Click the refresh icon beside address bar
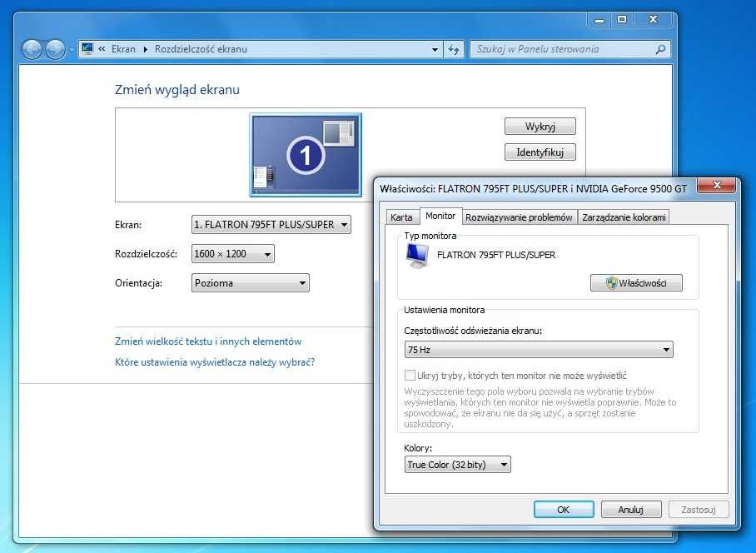 click(x=454, y=49)
